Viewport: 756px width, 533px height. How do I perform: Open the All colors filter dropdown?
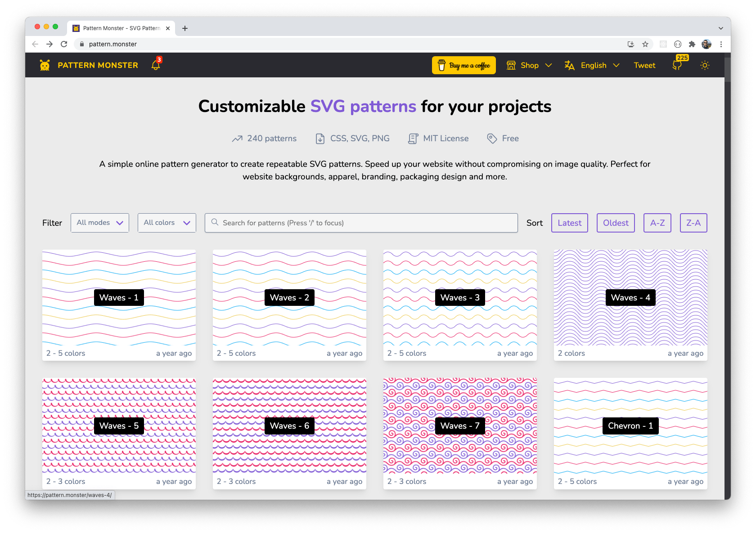[167, 223]
